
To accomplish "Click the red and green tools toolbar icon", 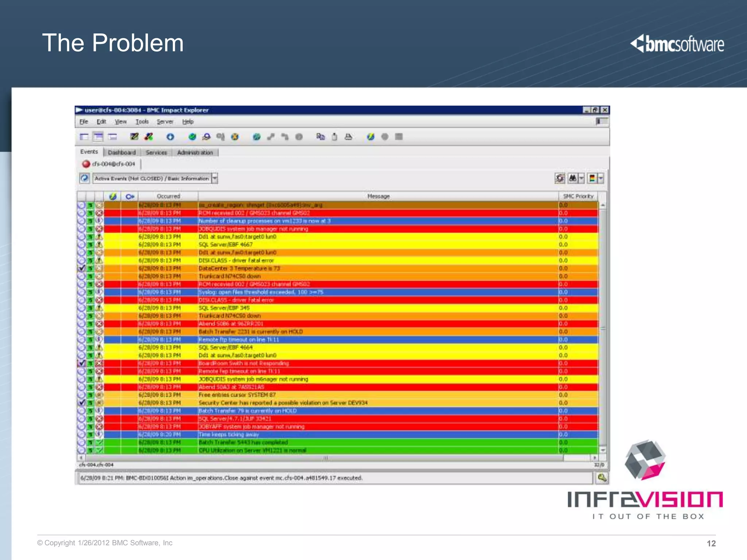I will 148,137.
